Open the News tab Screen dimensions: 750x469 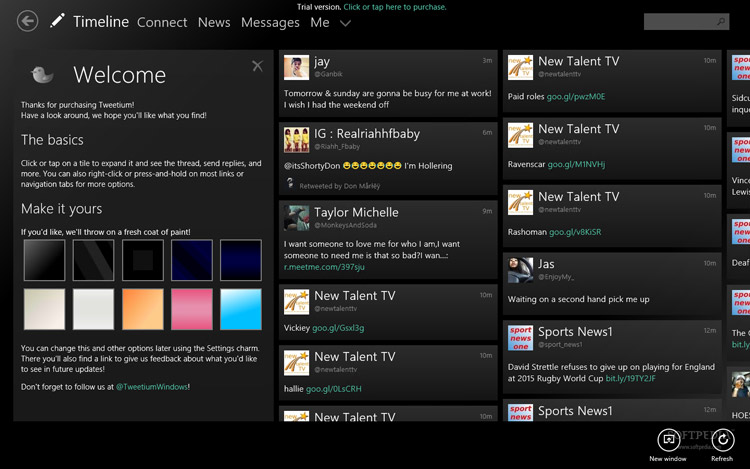[214, 22]
